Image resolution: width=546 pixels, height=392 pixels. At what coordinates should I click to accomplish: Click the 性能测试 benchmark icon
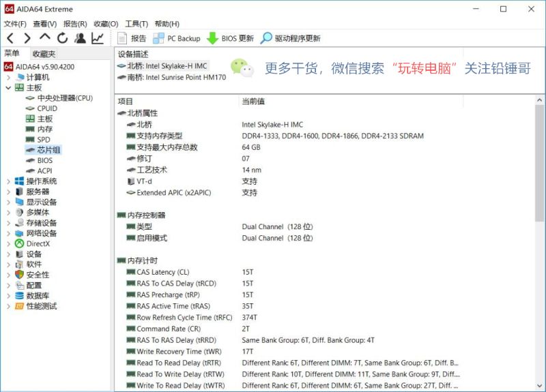[x=20, y=306]
